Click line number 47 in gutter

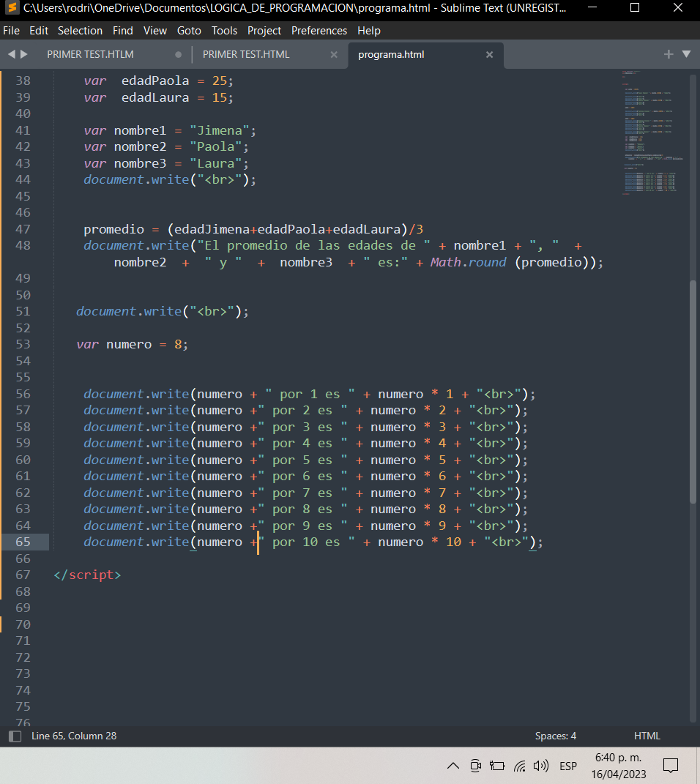(23, 229)
